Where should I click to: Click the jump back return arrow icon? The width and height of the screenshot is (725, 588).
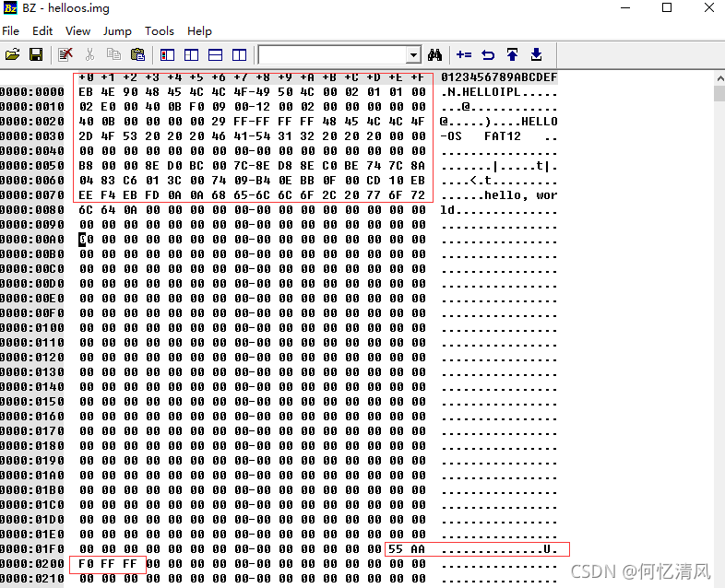point(488,55)
